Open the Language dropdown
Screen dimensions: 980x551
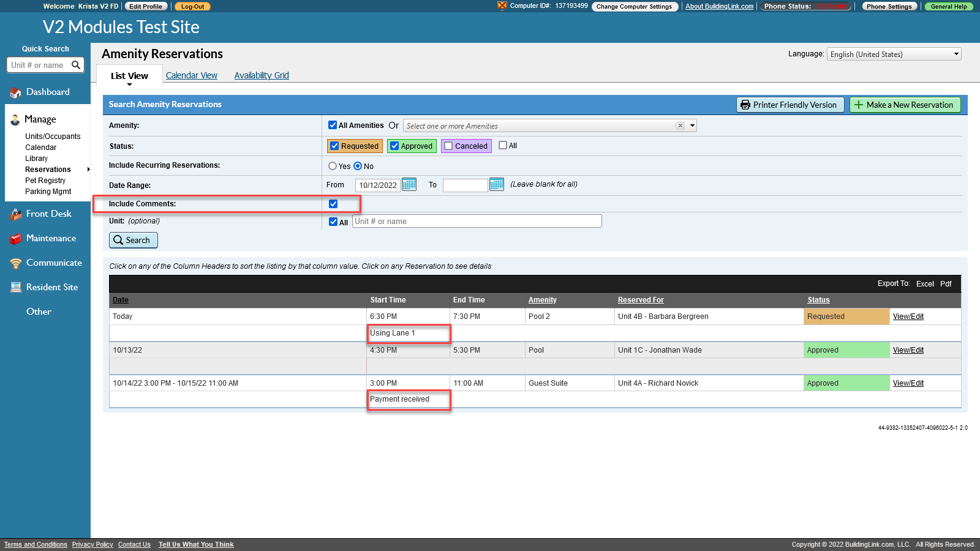tap(955, 54)
